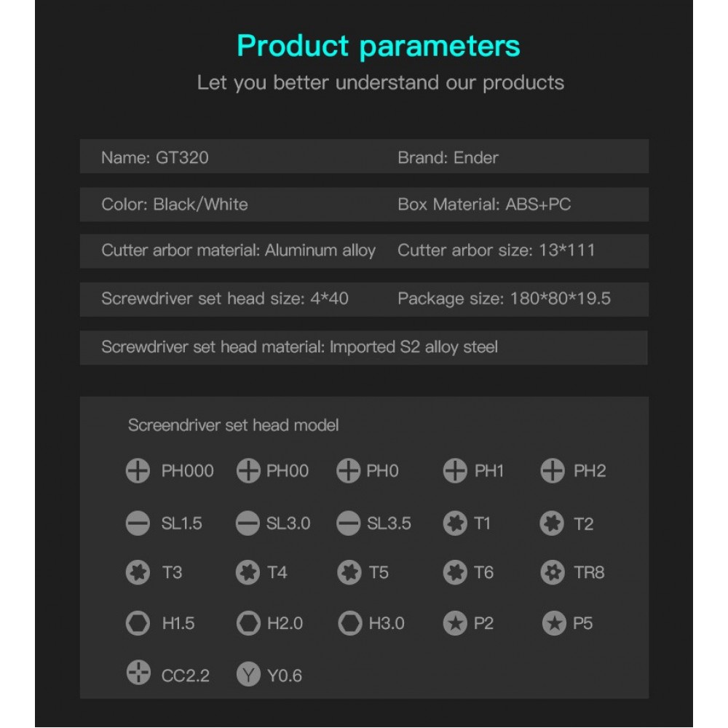
Task: Click the CC2.2 cross bit icon
Action: pyautogui.click(x=138, y=673)
